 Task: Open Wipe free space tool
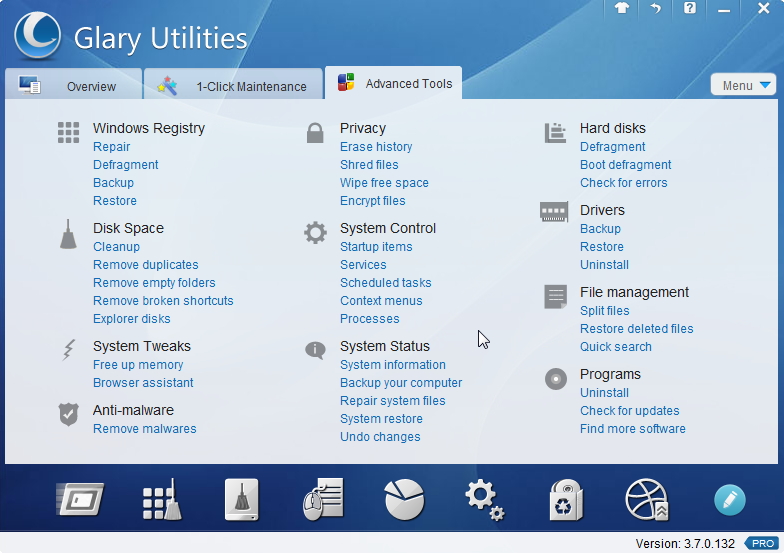point(384,183)
